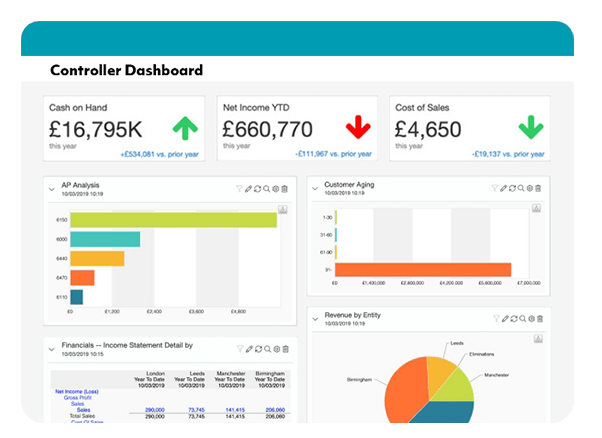
Task: Click the London sales value 290,000
Action: 155,409
